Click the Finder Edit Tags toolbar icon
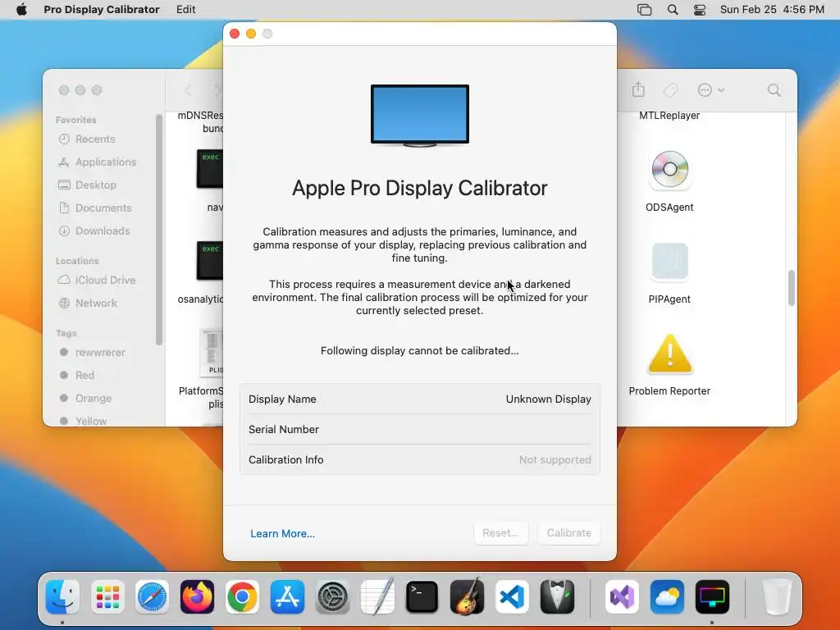Image resolution: width=840 pixels, height=630 pixels. 670,90
